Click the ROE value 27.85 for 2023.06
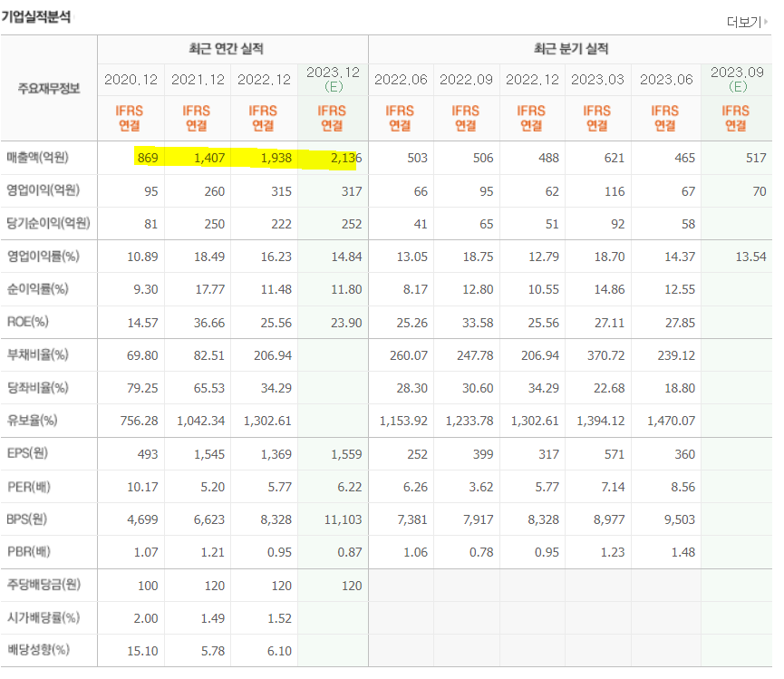Screen dimensions: 784x679 [680, 323]
